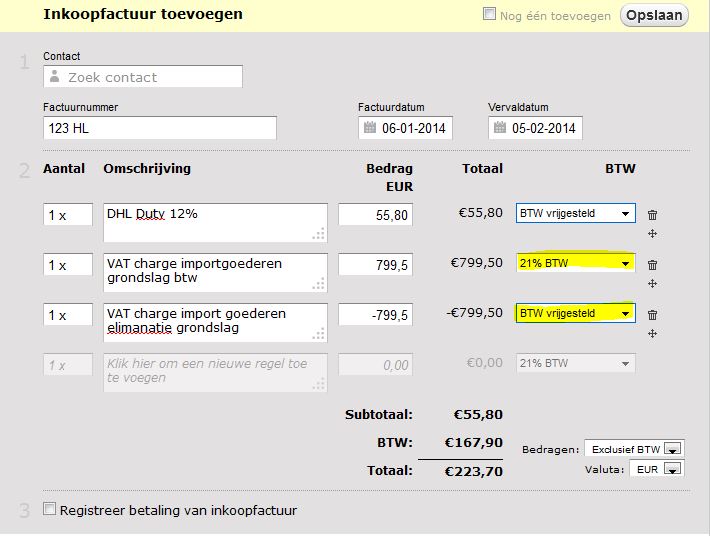This screenshot has width=710, height=536.
Task: Open the highlighted 21% BTW dropdown
Action: click(x=575, y=263)
